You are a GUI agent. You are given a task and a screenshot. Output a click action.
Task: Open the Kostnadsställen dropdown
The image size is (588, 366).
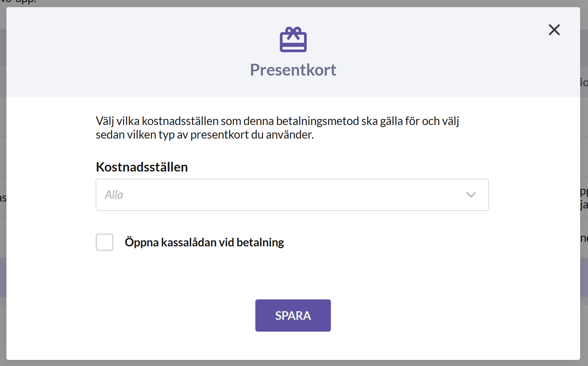tap(292, 195)
